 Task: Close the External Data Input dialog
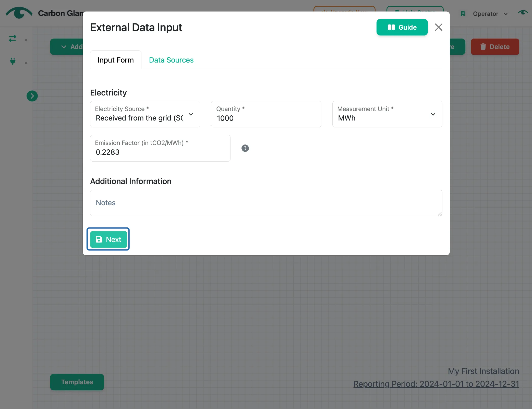(x=439, y=27)
